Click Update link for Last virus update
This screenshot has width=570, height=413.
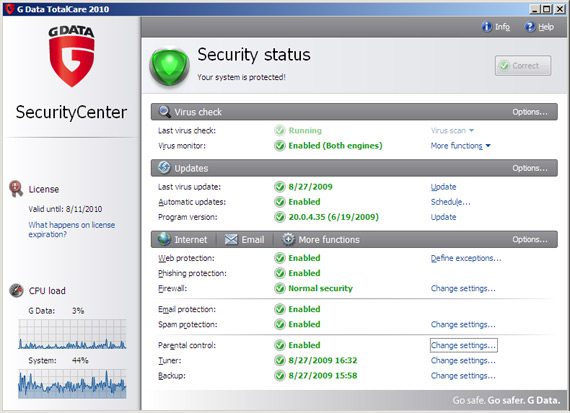443,187
